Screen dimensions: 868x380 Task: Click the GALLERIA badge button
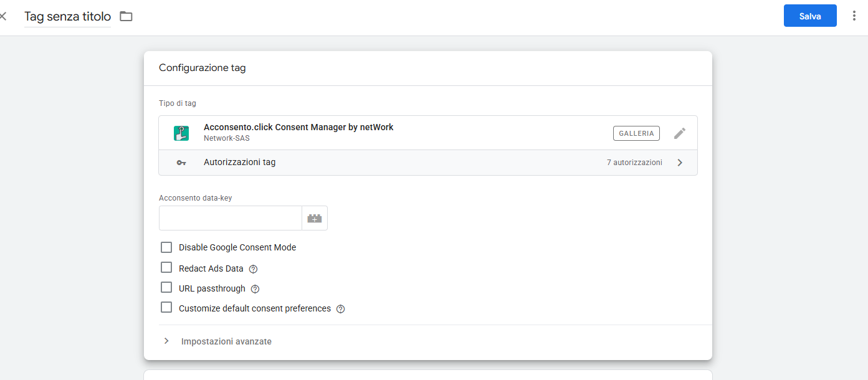636,133
